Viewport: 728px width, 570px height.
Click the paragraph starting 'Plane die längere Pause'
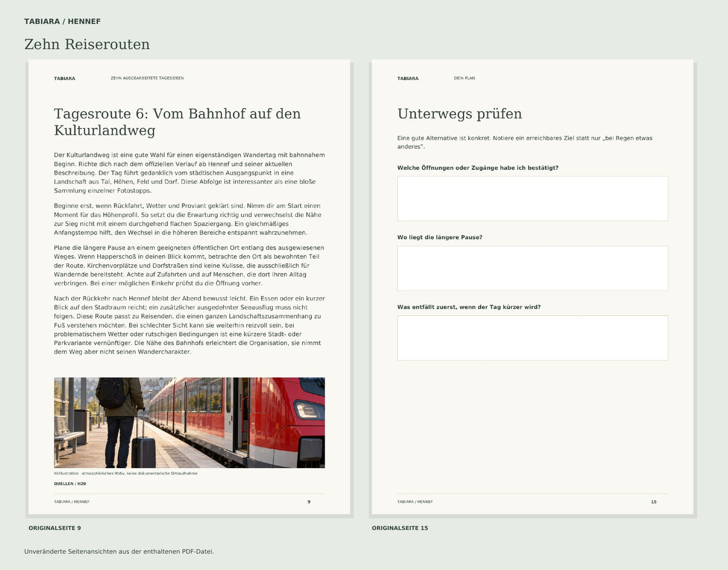[189, 266]
